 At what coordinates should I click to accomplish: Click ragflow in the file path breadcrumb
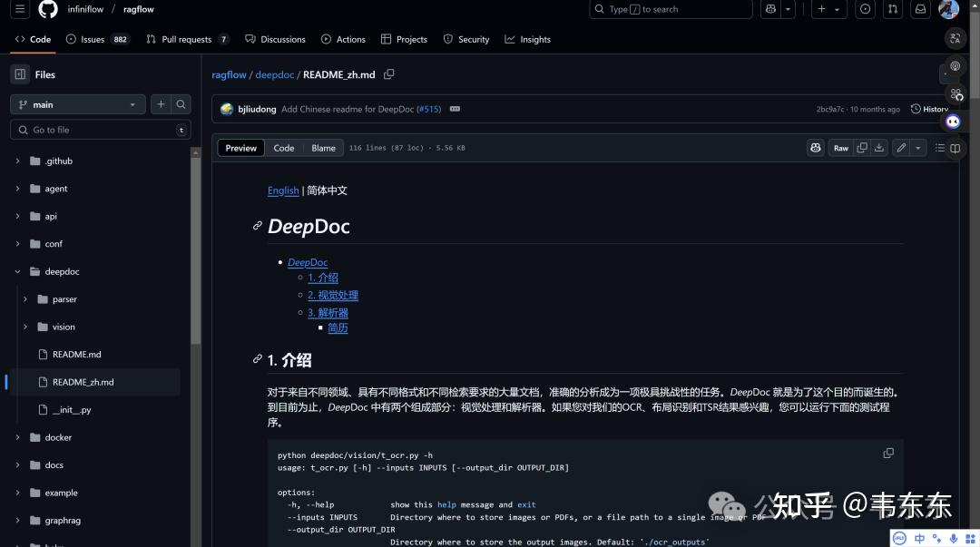click(x=229, y=74)
